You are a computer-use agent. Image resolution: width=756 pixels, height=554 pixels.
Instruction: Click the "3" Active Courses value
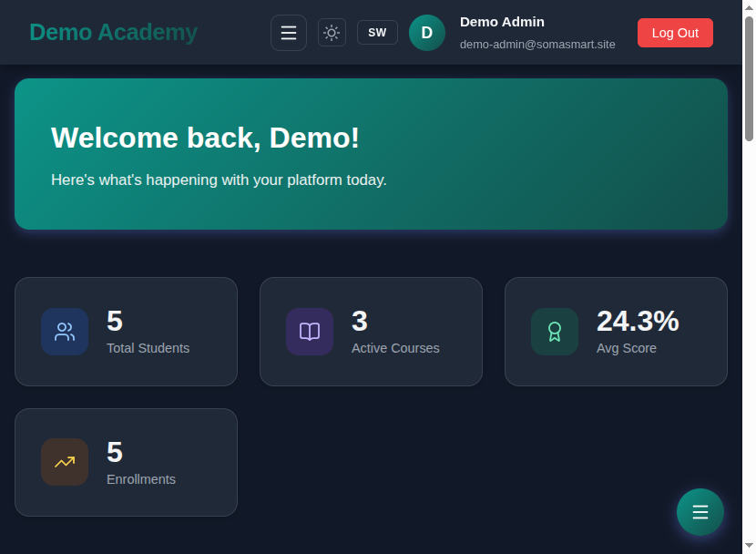point(360,321)
